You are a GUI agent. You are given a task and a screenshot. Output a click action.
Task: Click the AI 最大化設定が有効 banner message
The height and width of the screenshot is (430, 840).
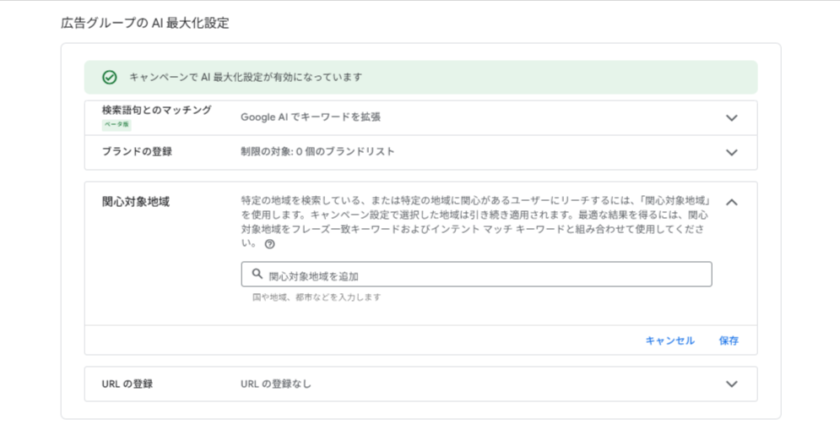[246, 77]
